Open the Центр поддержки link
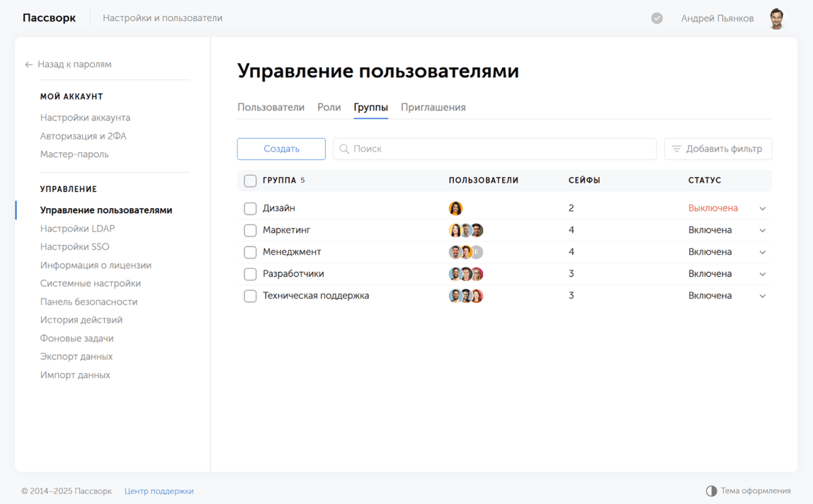Image resolution: width=813 pixels, height=504 pixels. pyautogui.click(x=159, y=491)
